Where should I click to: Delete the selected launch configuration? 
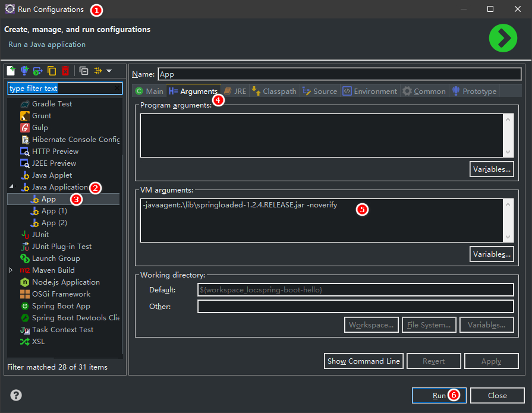[65, 71]
